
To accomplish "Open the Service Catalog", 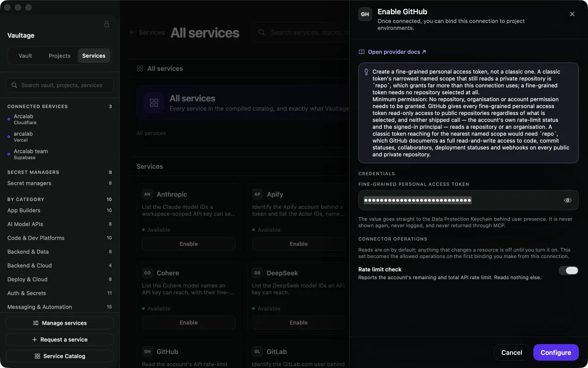I will 60,356.
